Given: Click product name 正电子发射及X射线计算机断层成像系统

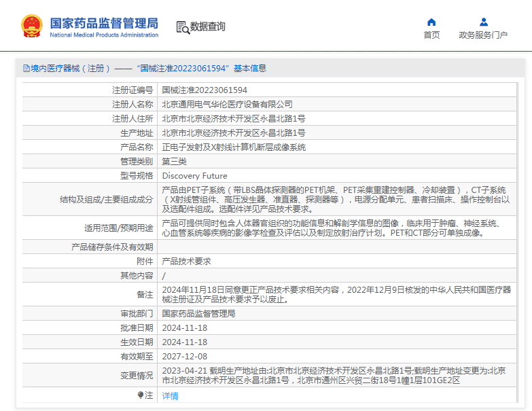Looking at the screenshot, I should (234, 147).
